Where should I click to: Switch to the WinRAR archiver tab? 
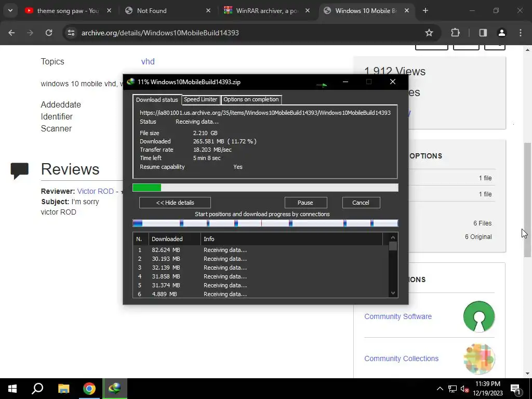tap(267, 10)
